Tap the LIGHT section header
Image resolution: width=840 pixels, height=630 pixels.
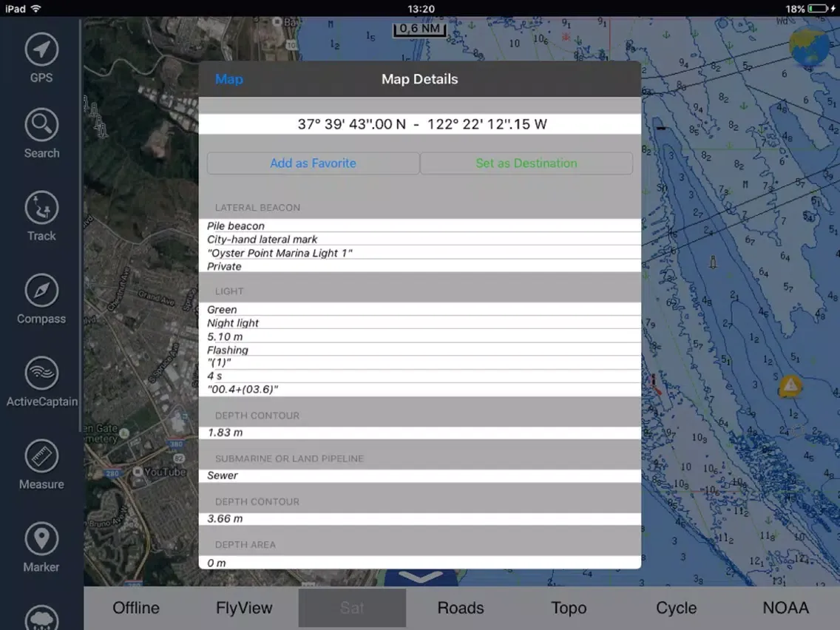coord(229,291)
